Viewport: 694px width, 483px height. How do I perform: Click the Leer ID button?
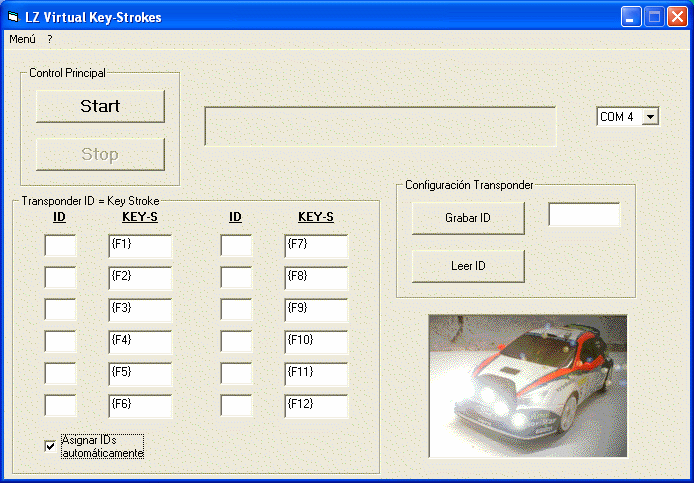468,266
